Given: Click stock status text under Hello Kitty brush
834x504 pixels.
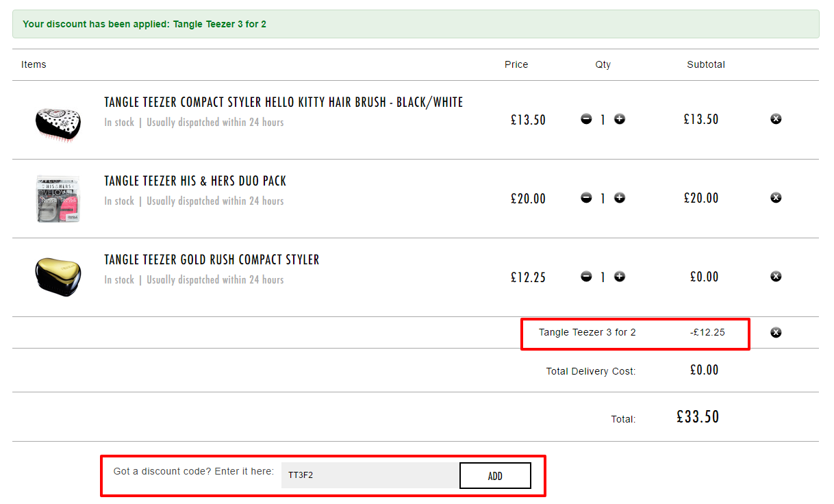Looking at the screenshot, I should [x=194, y=123].
